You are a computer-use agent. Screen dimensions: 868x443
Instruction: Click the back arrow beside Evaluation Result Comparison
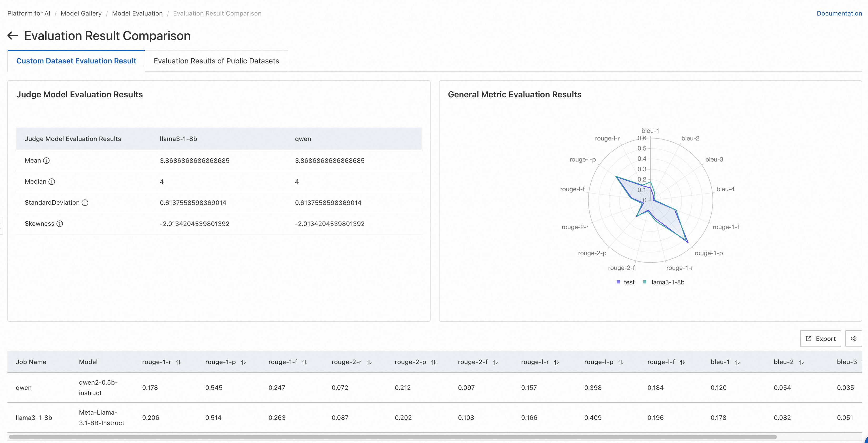tap(13, 35)
